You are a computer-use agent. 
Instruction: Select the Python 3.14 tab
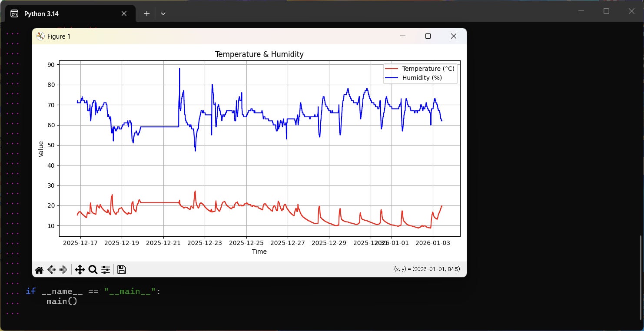click(x=65, y=13)
